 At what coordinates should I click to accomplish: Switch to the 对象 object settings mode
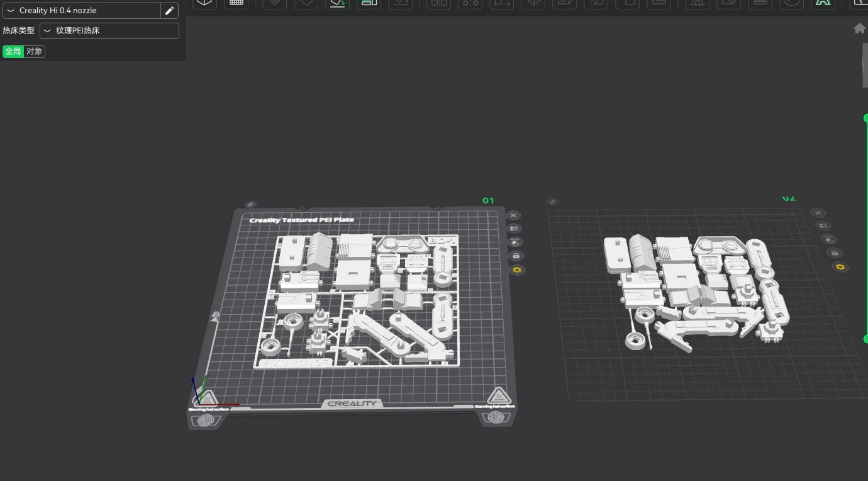pyautogui.click(x=35, y=52)
